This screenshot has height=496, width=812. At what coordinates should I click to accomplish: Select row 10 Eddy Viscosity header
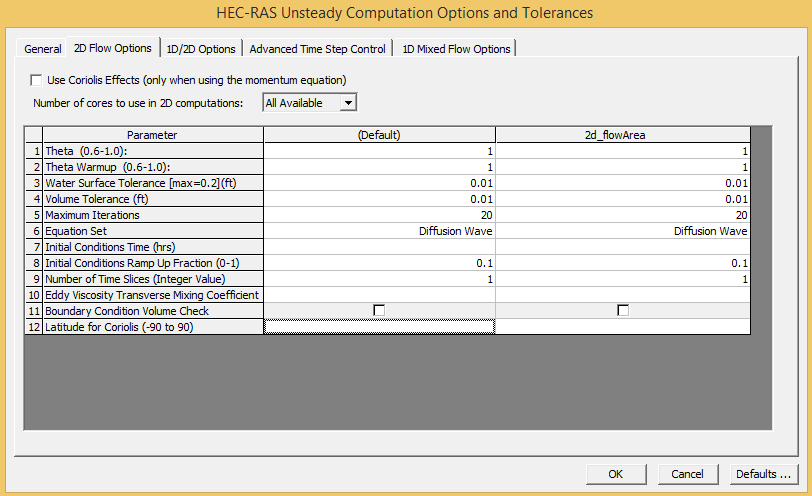[33, 295]
